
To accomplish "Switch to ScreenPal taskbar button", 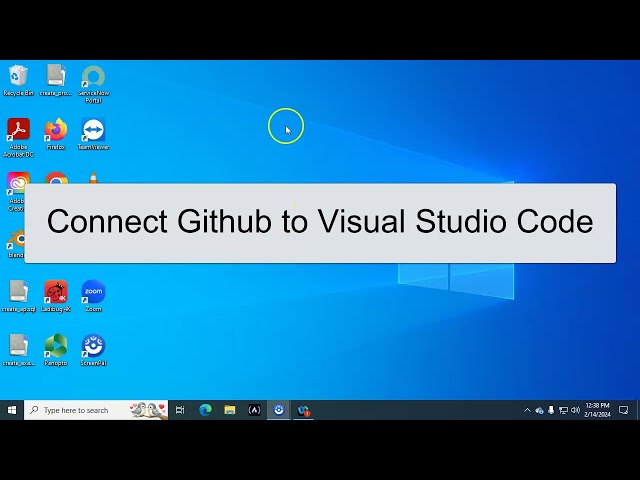I will [279, 410].
